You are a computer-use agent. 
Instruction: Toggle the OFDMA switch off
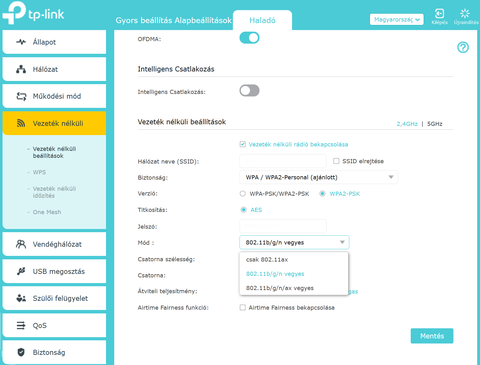[x=249, y=38]
